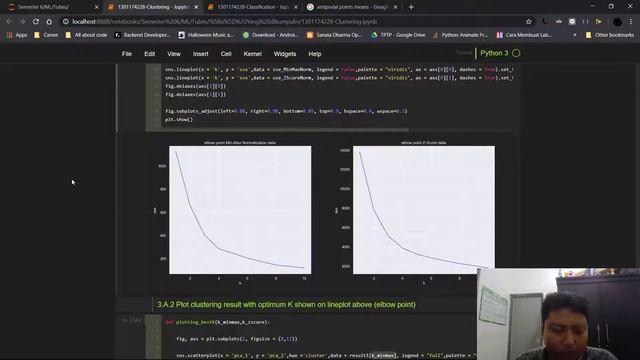Viewport: 640px width, 360px height.
Task: Open the All about code bookmark folder
Action: click(86, 35)
